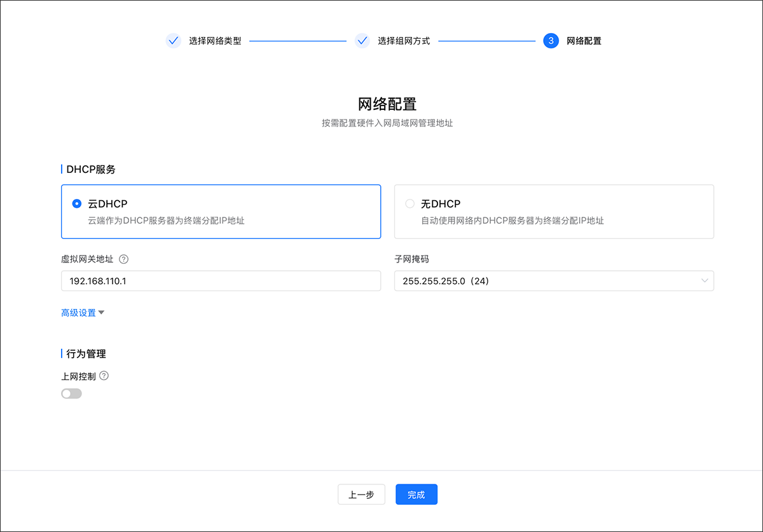This screenshot has height=532, width=763.
Task: Click help icon beside 上网控制
Action: click(104, 376)
